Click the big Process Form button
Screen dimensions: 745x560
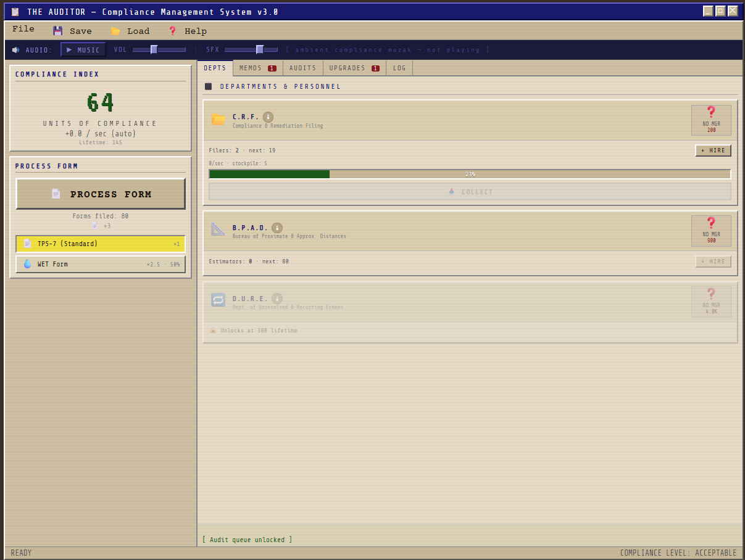(x=101, y=194)
